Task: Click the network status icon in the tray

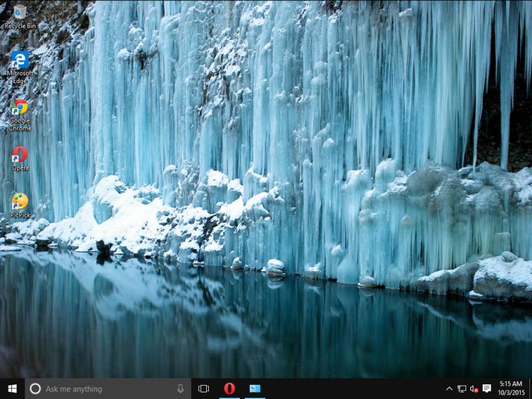Action: point(462,388)
